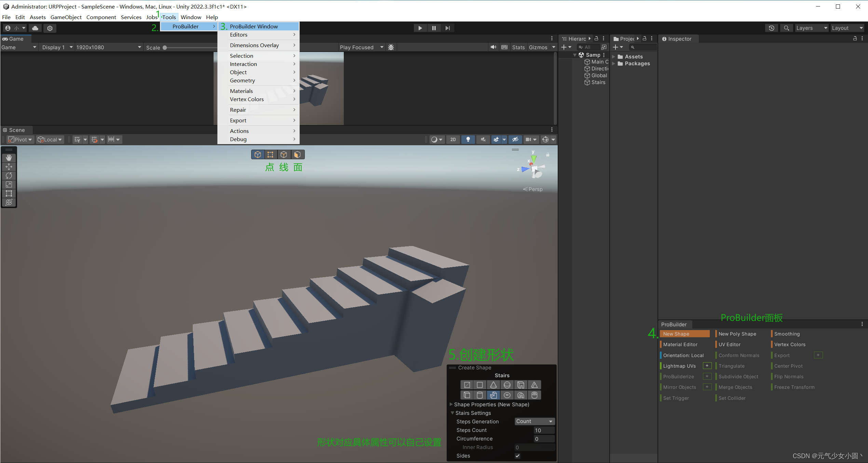868x463 pixels.
Task: Toggle Mute Audio in Game view
Action: pyautogui.click(x=493, y=47)
